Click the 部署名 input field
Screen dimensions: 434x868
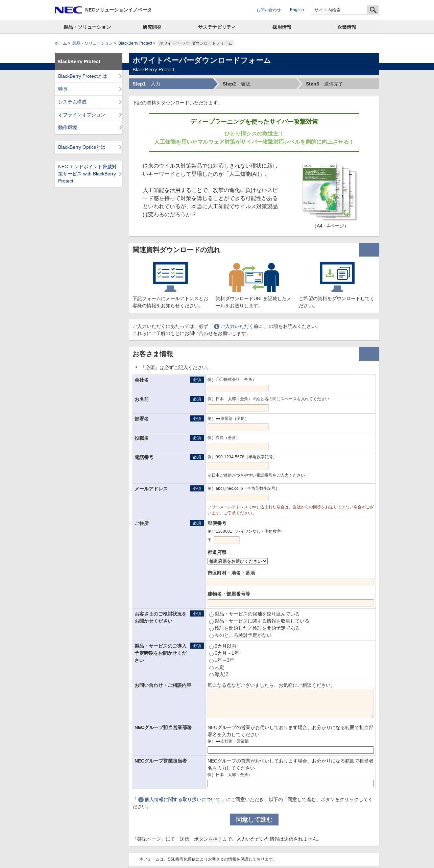(238, 427)
